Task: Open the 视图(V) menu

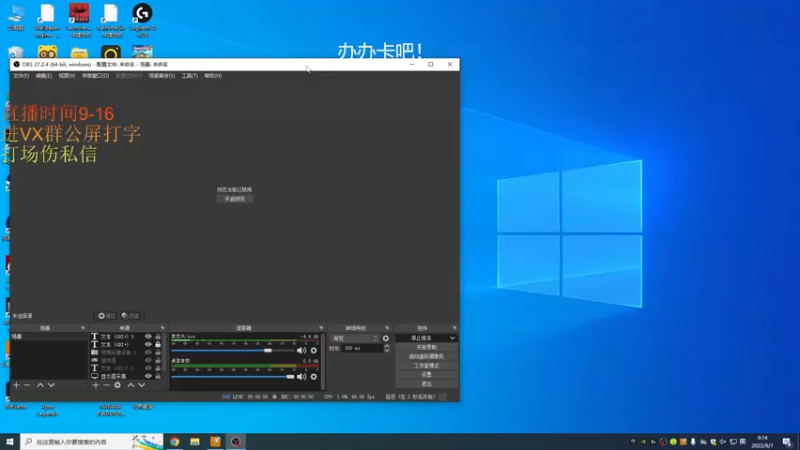Action: pos(67,76)
